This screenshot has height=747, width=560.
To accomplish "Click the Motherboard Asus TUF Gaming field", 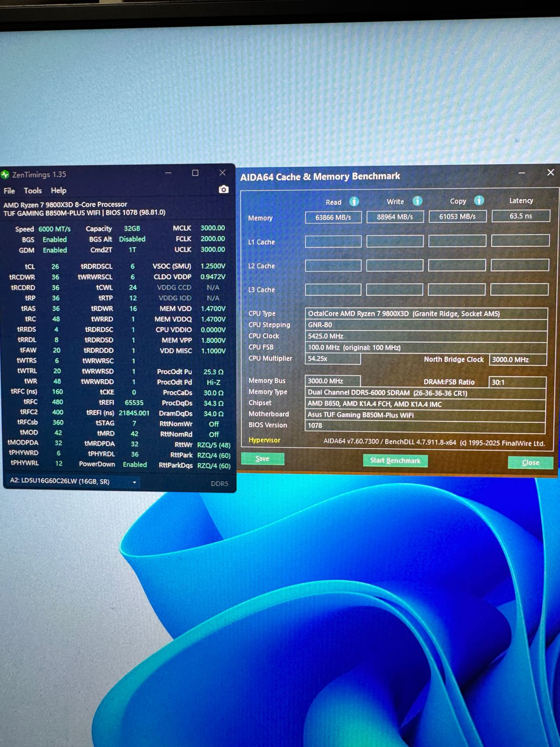I will pos(425,415).
